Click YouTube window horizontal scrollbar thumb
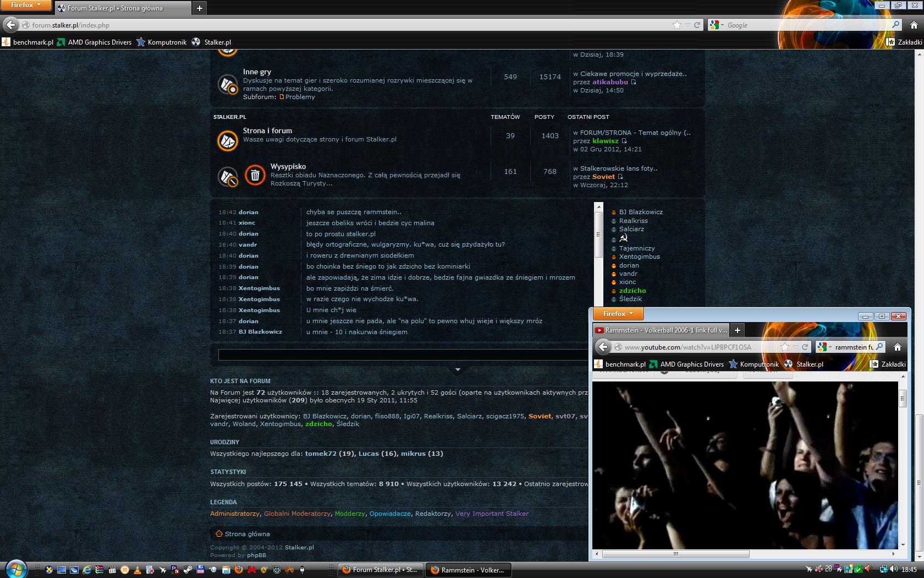924x578 pixels. (675, 554)
